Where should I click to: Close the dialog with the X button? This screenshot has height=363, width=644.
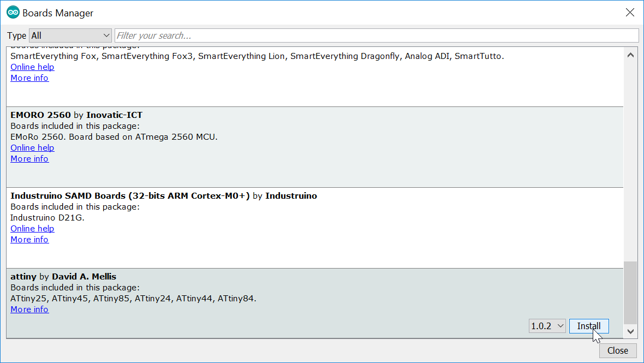pyautogui.click(x=630, y=13)
